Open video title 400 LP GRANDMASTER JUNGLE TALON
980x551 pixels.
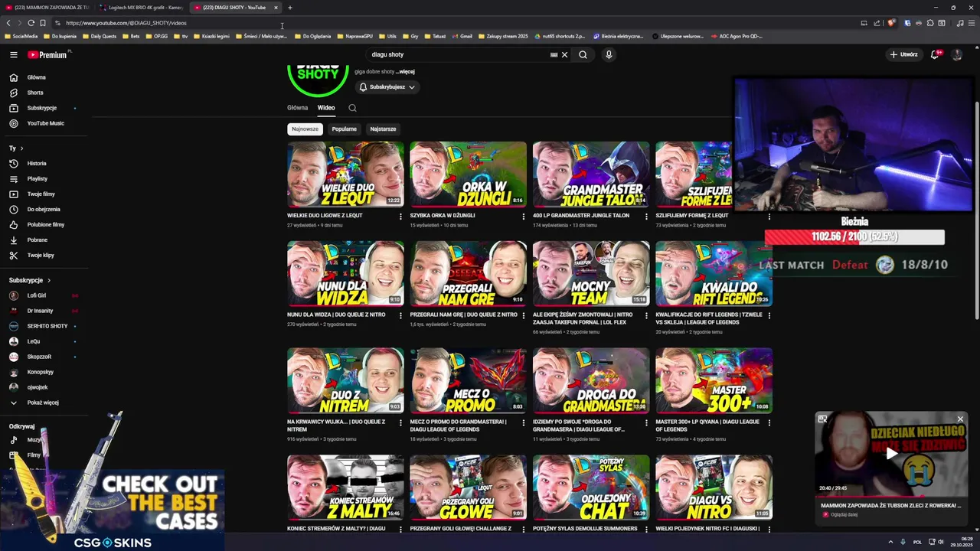pos(581,216)
